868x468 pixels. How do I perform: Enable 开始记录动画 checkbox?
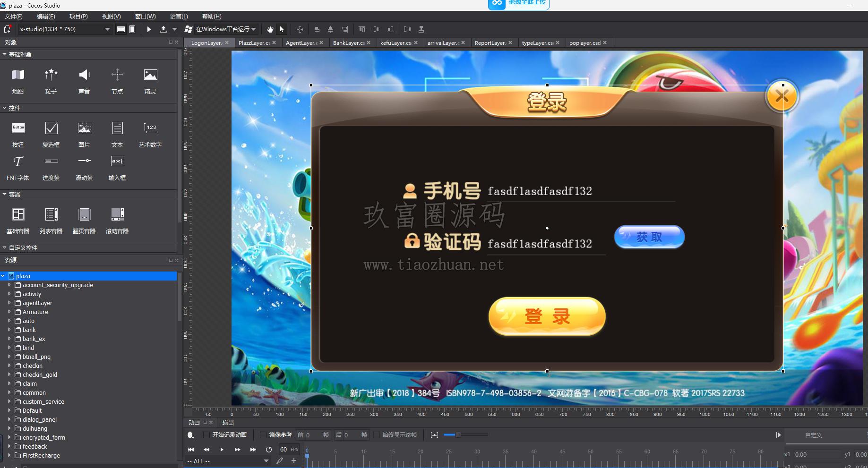[x=206, y=435]
